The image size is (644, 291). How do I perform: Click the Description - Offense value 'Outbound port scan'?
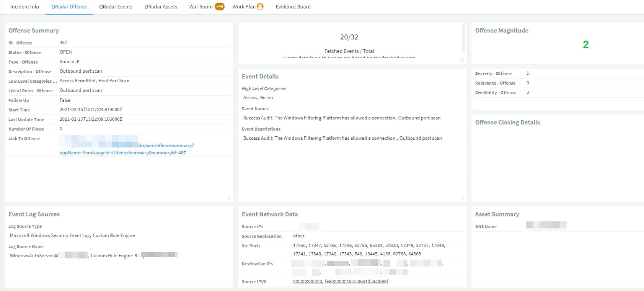(x=81, y=71)
